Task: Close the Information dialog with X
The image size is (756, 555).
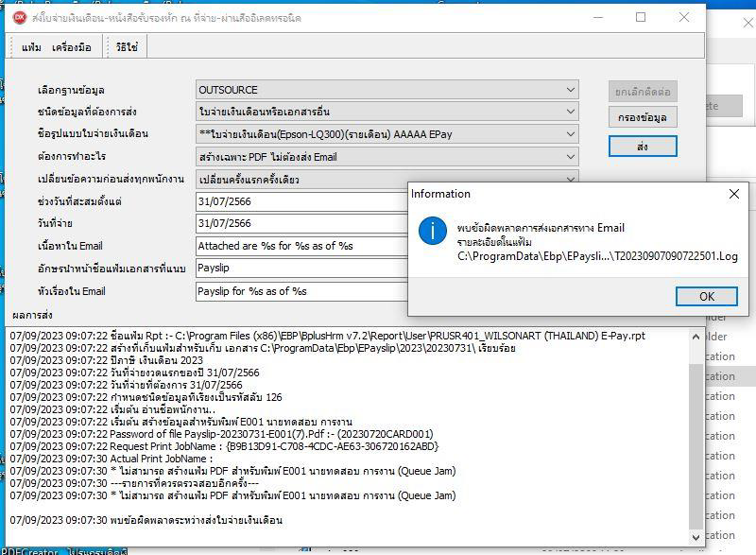Action: (733, 194)
